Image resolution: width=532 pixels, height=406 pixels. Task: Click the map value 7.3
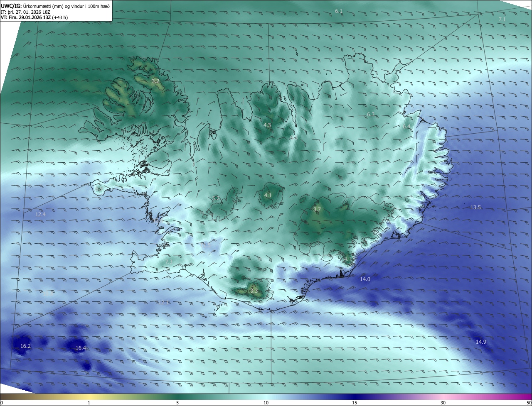pos(169,261)
